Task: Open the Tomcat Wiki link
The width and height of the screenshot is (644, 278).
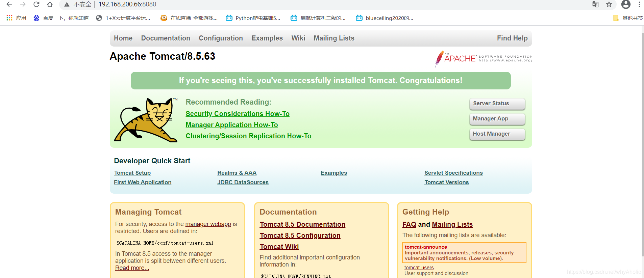Action: (279, 247)
